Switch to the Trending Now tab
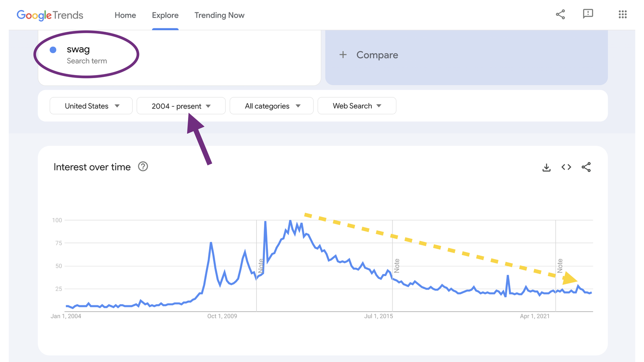 (219, 15)
